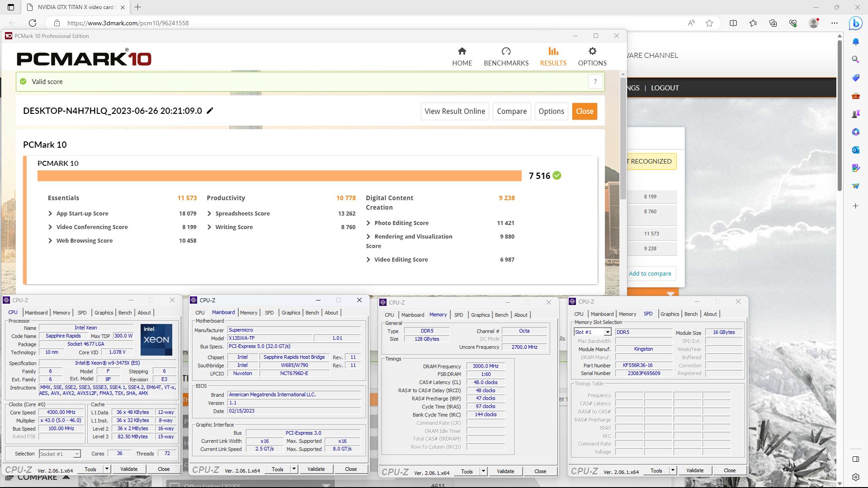
Task: Click browser page vertical scrollbar
Action: coord(840,115)
